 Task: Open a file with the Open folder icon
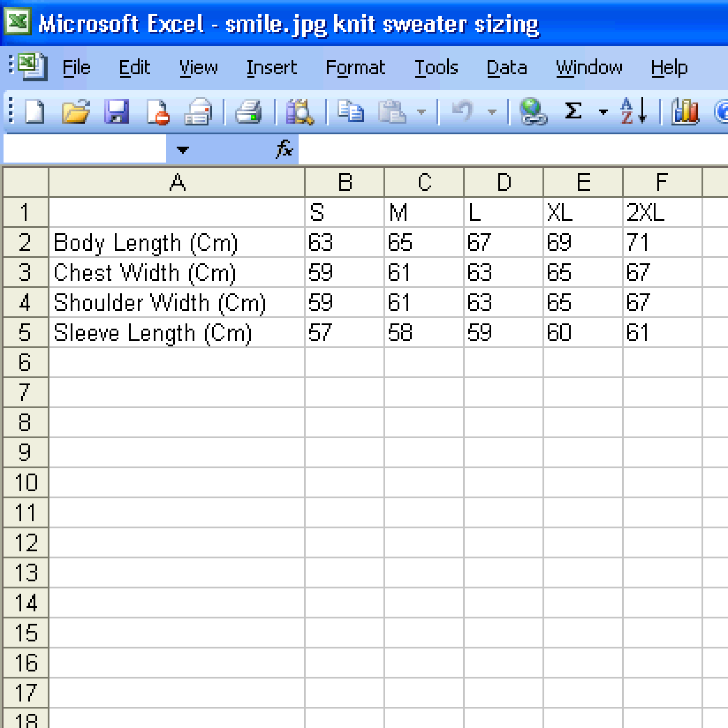[76, 111]
